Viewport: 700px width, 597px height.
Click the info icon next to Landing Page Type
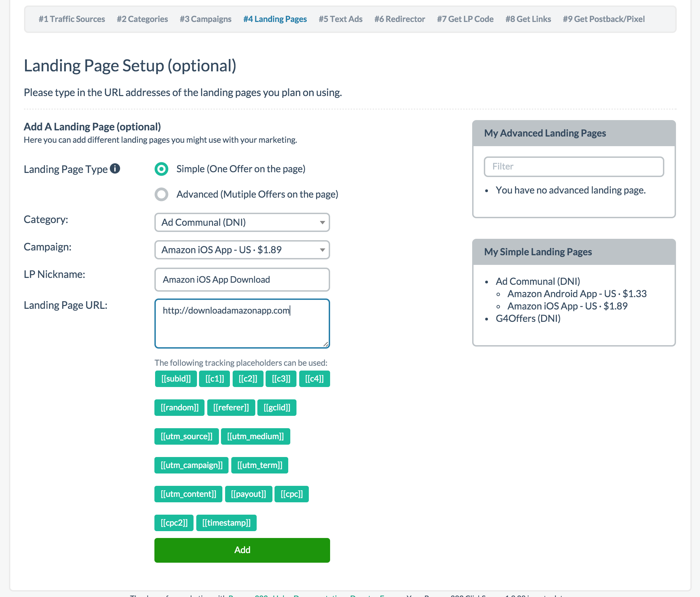tap(115, 168)
